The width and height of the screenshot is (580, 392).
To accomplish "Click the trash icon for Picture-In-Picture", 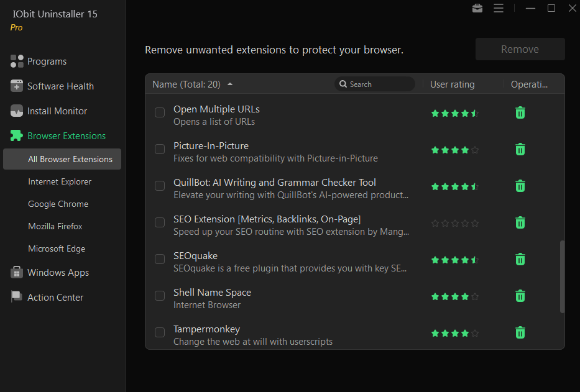I will tap(520, 149).
